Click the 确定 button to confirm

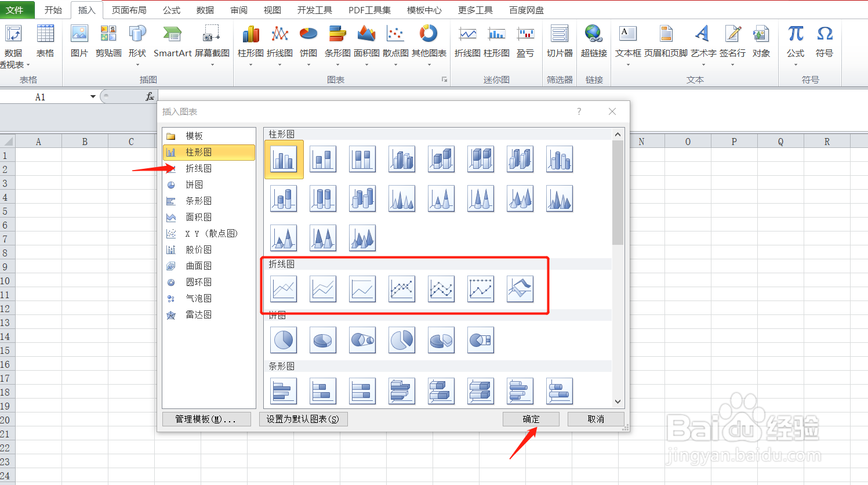(x=530, y=419)
